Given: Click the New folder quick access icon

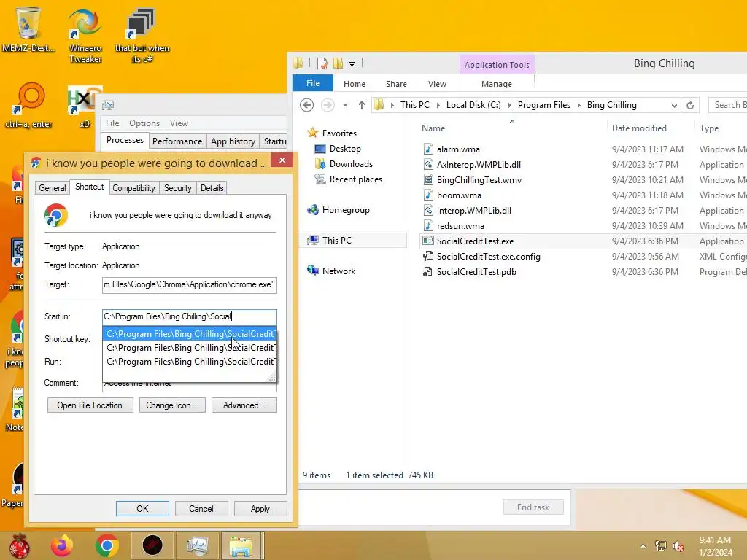Looking at the screenshot, I should pos(338,63).
